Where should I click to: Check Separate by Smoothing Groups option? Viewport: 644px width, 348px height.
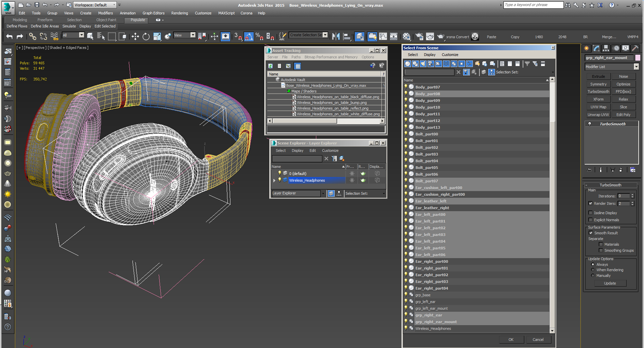[601, 250]
